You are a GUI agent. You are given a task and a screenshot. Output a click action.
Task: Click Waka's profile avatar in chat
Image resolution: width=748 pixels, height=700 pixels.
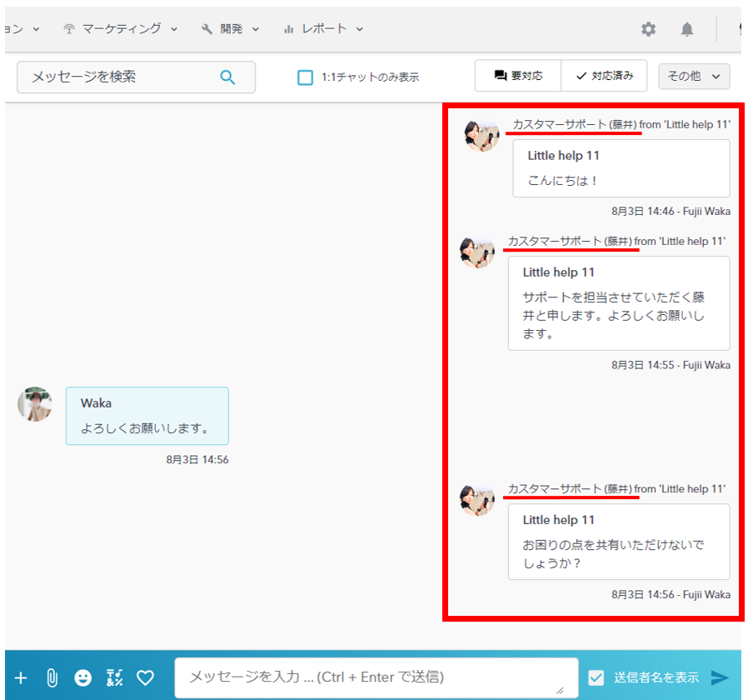coord(35,404)
